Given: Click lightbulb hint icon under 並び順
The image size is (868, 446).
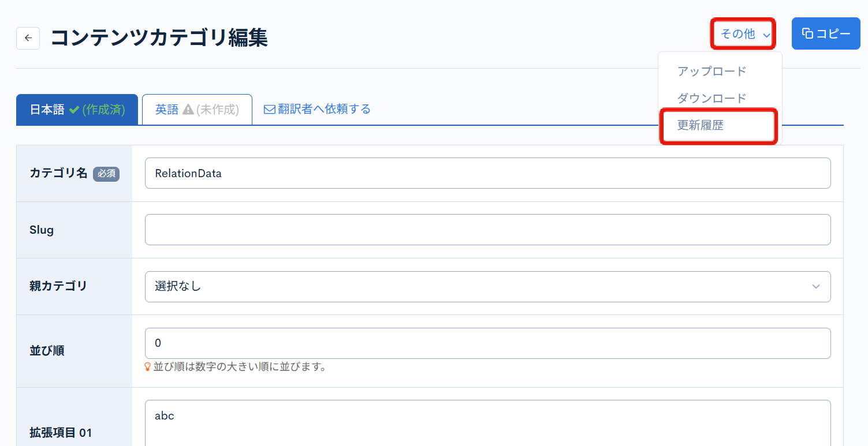Looking at the screenshot, I should 147,367.
